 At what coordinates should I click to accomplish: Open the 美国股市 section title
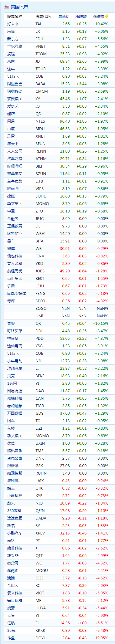(x=19, y=6)
